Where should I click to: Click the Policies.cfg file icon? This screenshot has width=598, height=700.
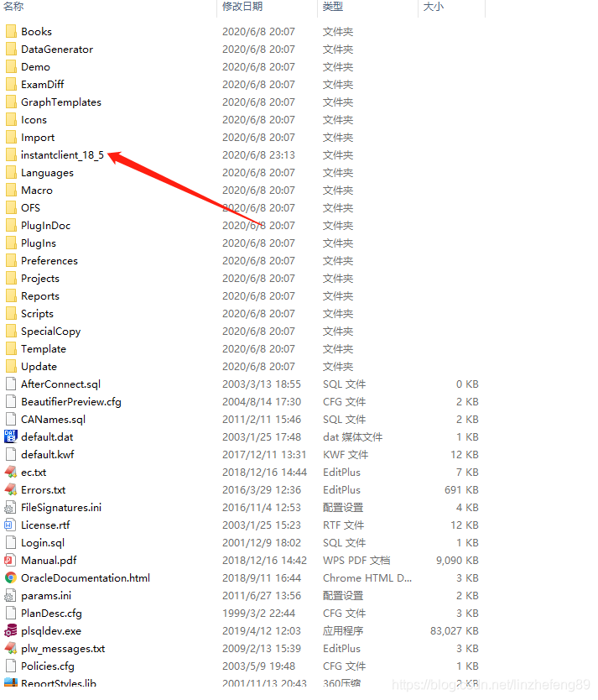tap(11, 666)
